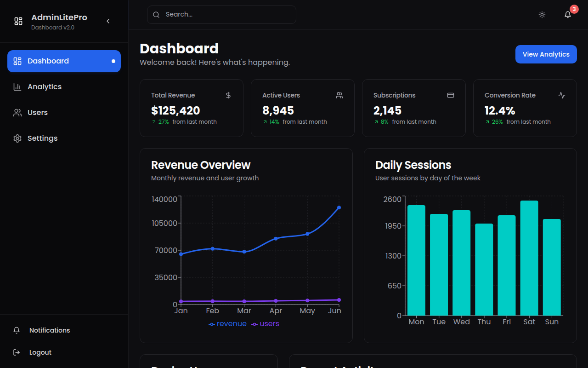
Task: Click the 12.4% conversion rate value
Action: point(500,110)
